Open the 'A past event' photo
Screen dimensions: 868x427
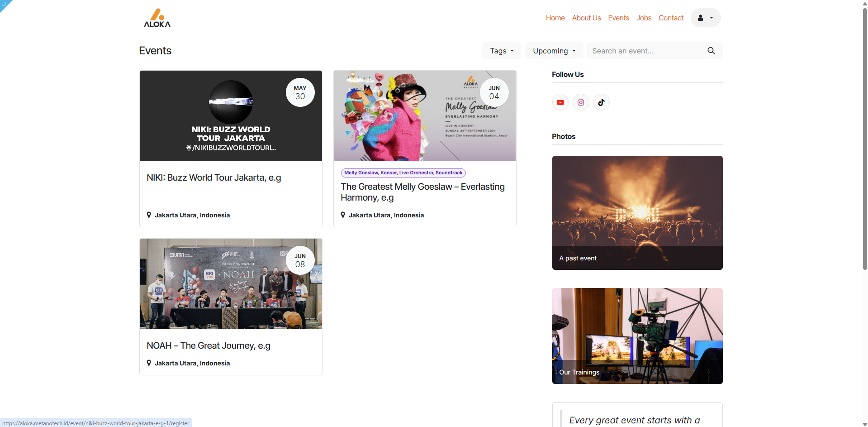[x=637, y=213]
